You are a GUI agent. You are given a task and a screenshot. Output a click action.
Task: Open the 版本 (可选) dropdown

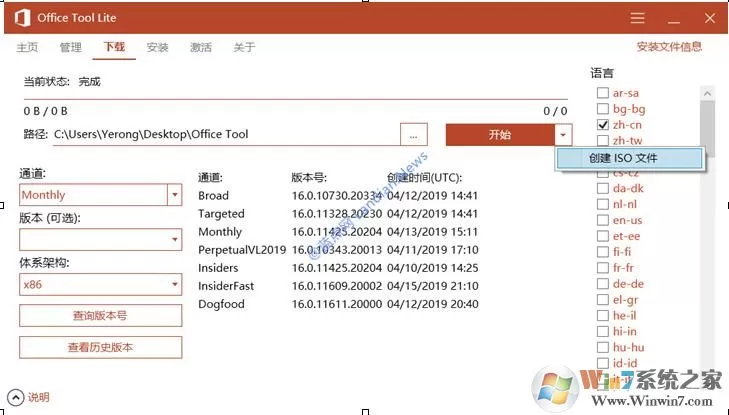(100, 239)
